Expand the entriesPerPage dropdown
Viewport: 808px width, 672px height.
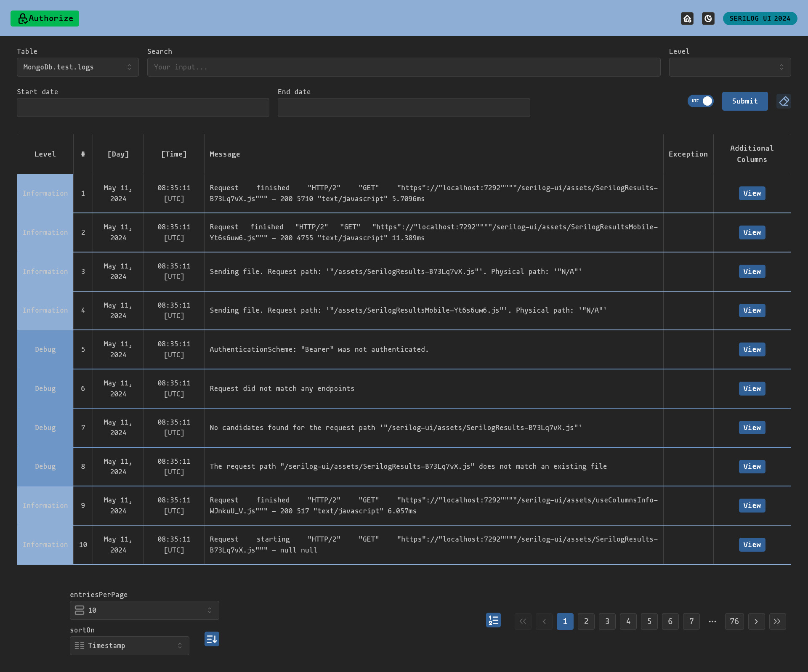pos(144,611)
